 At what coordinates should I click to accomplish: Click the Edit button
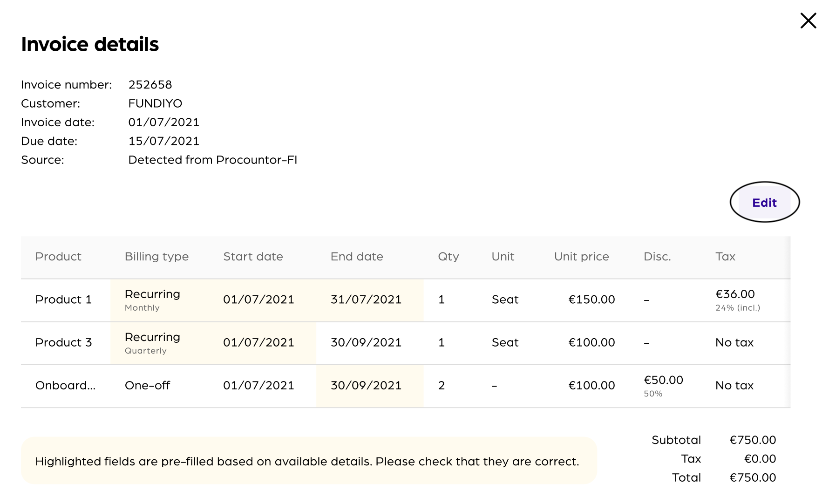point(764,203)
